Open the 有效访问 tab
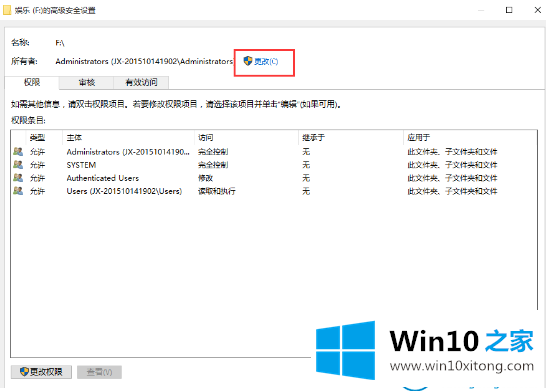 [x=141, y=82]
